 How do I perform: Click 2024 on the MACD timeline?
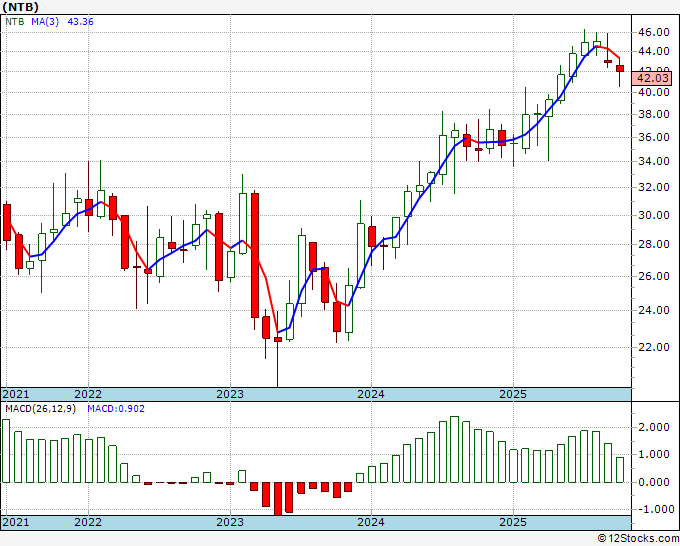371,522
